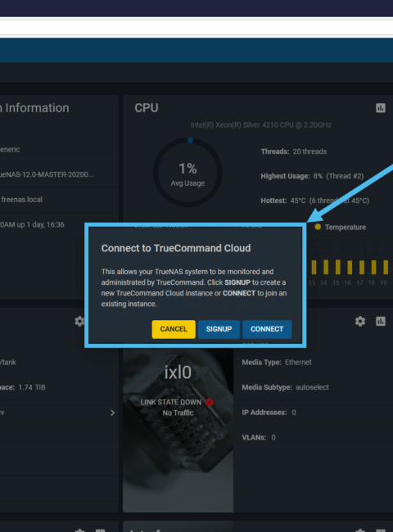Image resolution: width=393 pixels, height=532 pixels.
Task: Open the interface card settings gear
Action: coord(360,321)
